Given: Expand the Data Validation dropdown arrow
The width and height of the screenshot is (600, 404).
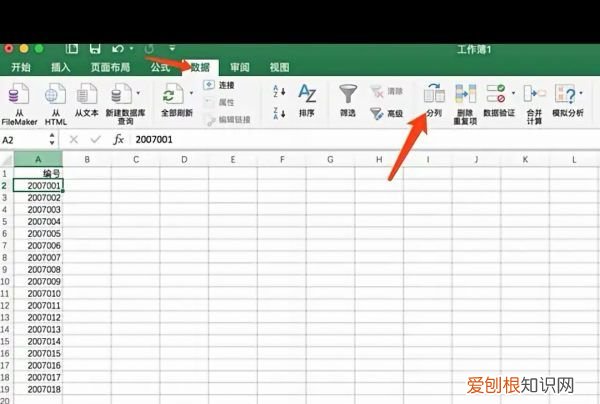Looking at the screenshot, I should click(x=513, y=93).
